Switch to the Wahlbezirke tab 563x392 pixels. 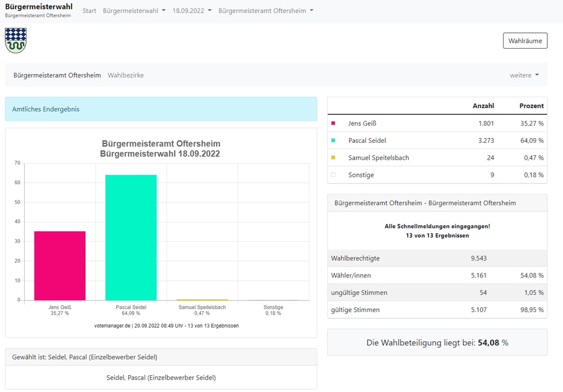[x=126, y=75]
